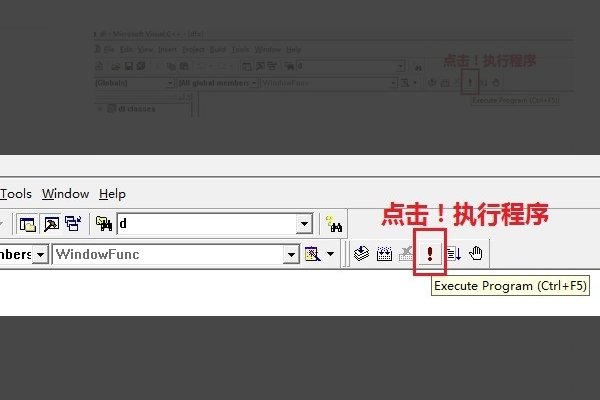Click the greyed-out Stop Build icon
Screen dimensions: 600x400
406,254
